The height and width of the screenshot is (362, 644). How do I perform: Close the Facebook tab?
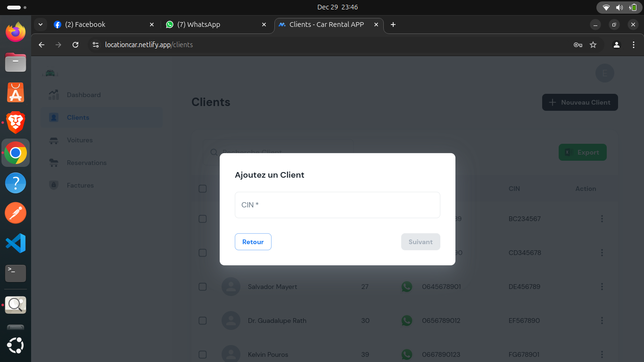coord(152,25)
